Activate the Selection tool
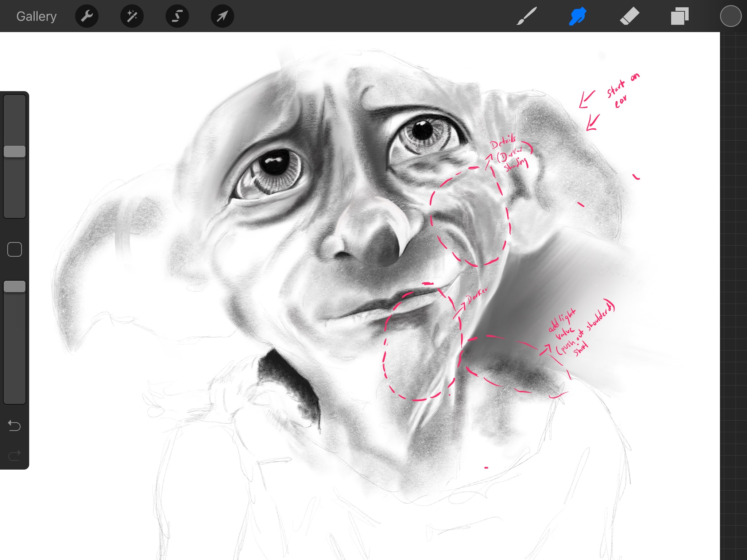Screen dimensions: 747x560 177,16
